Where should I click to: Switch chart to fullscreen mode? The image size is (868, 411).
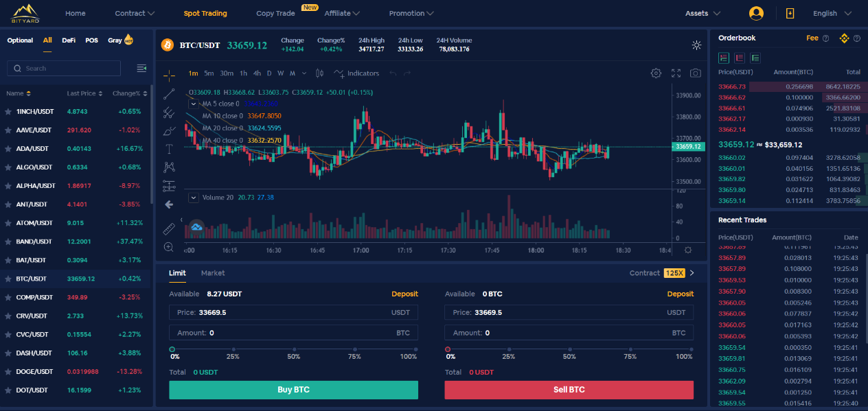point(676,73)
